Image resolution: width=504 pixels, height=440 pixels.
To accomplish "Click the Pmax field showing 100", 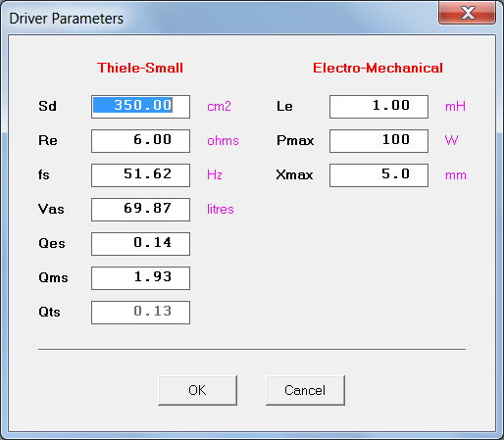I will point(378,141).
